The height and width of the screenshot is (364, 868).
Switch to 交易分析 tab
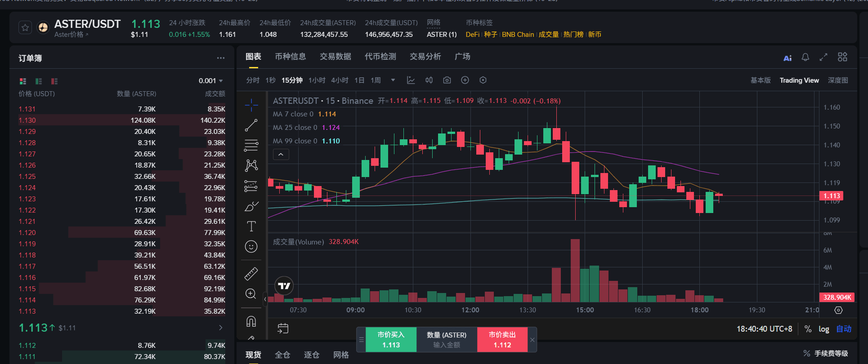pyautogui.click(x=425, y=57)
